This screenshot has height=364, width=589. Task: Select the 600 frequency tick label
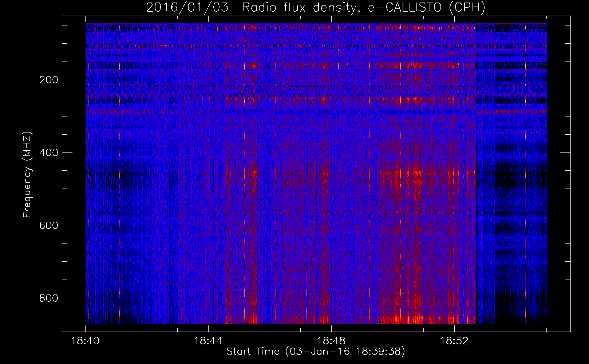point(49,225)
